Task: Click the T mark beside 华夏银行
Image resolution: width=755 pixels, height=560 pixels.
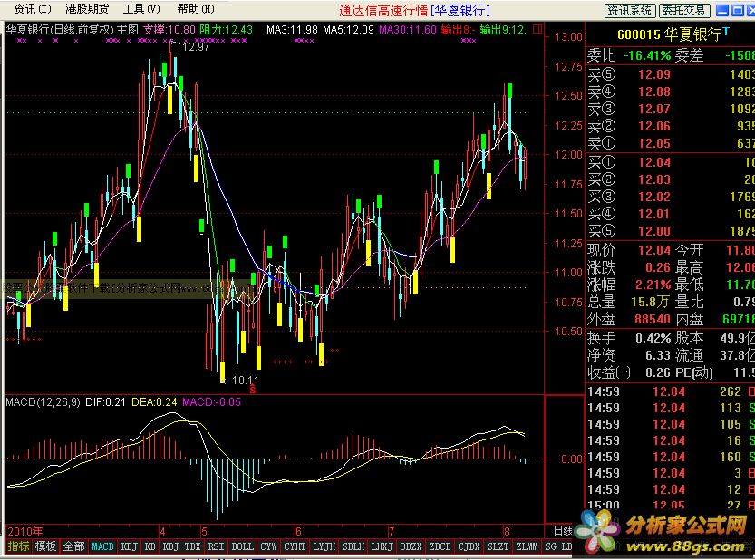Action: [726, 32]
